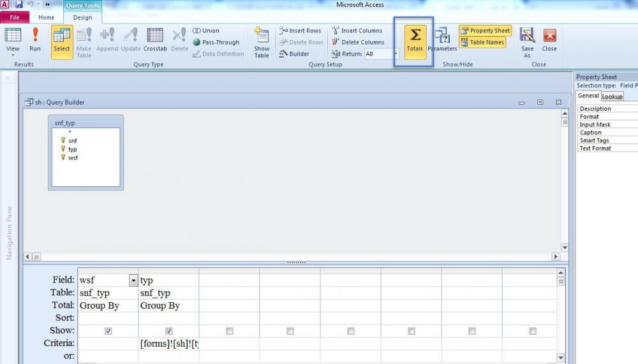
Task: Open the Show Table dialog
Action: pos(262,43)
